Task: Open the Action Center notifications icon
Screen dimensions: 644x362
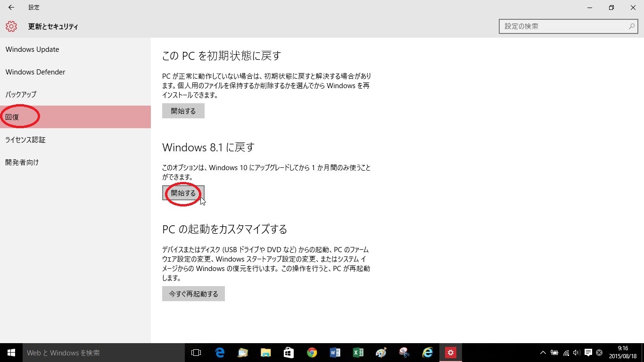Action: click(x=588, y=353)
